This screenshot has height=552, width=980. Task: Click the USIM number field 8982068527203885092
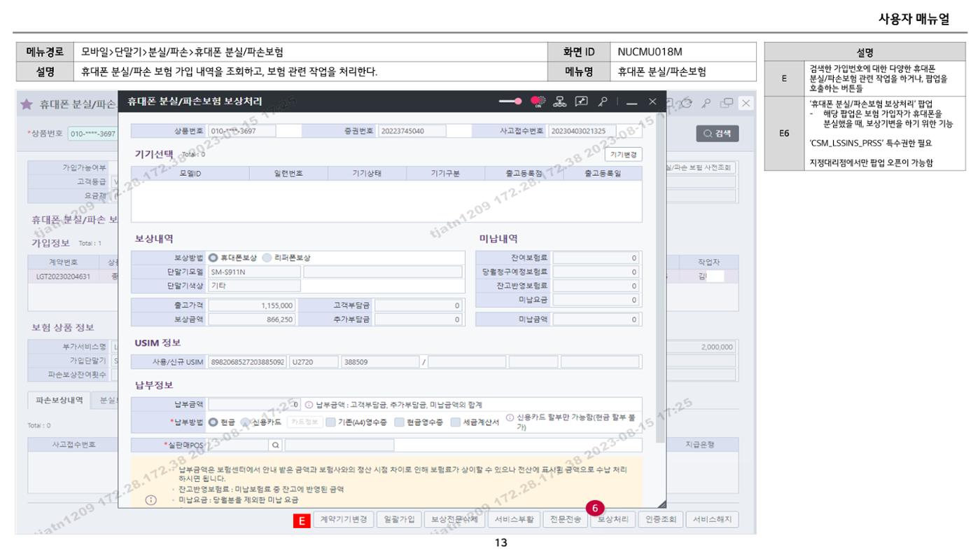247,362
